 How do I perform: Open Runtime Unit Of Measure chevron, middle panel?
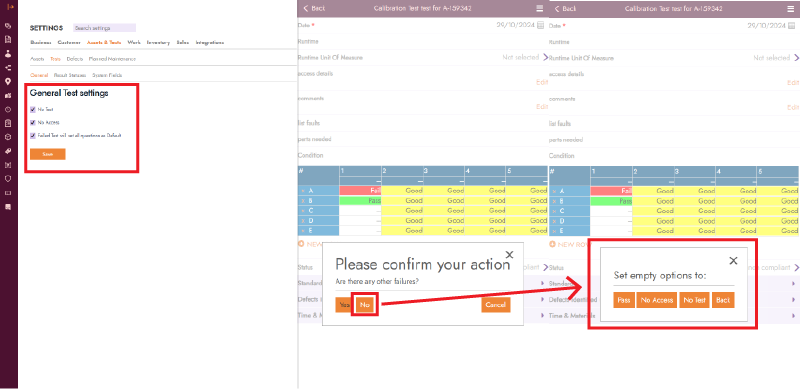point(545,58)
